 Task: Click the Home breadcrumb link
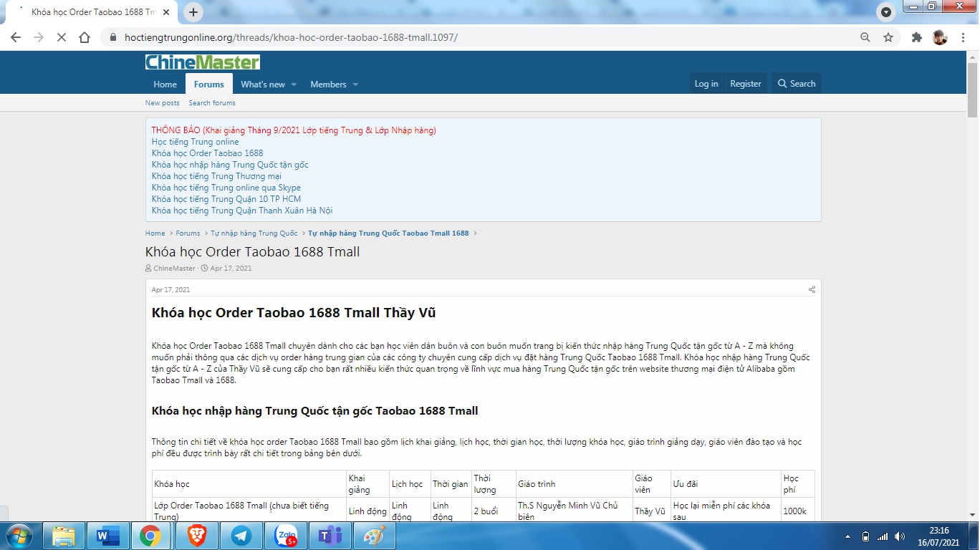pos(155,233)
